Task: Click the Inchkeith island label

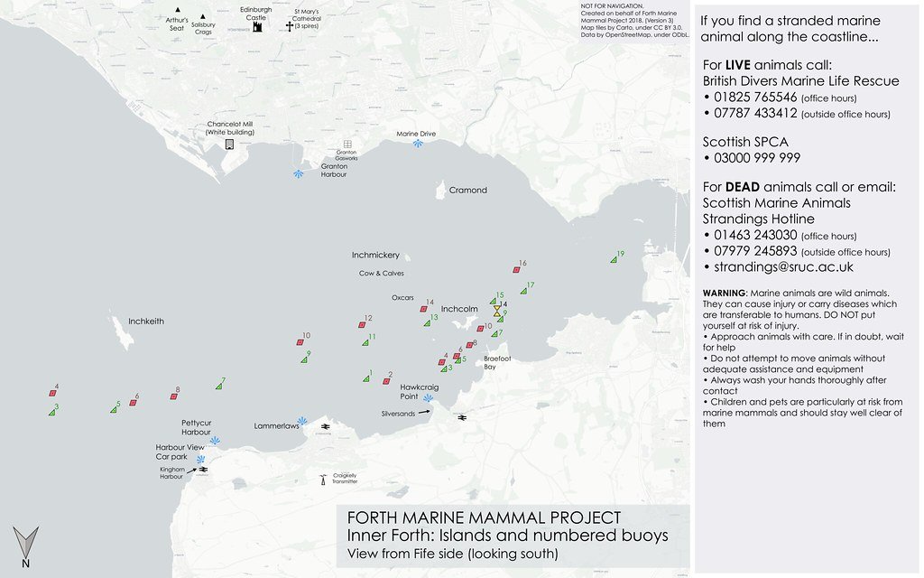Action: (146, 321)
